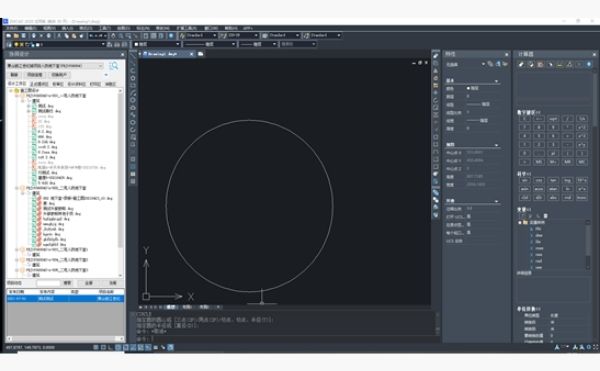Viewport: 600px width, 371px height.
Task: Click the blue help icon in calculator toolbar
Action: point(589,65)
